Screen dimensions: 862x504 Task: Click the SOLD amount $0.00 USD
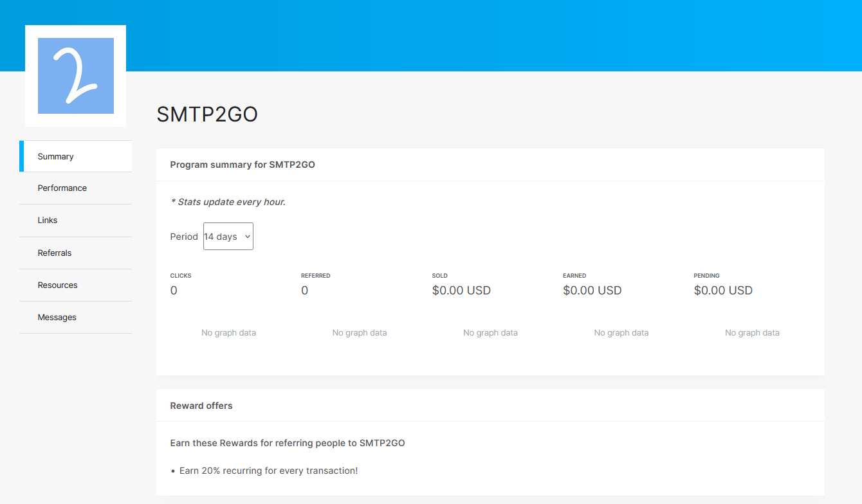461,291
